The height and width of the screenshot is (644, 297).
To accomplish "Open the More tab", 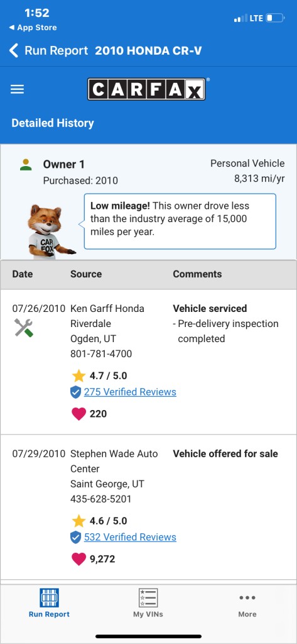I will pos(247,606).
